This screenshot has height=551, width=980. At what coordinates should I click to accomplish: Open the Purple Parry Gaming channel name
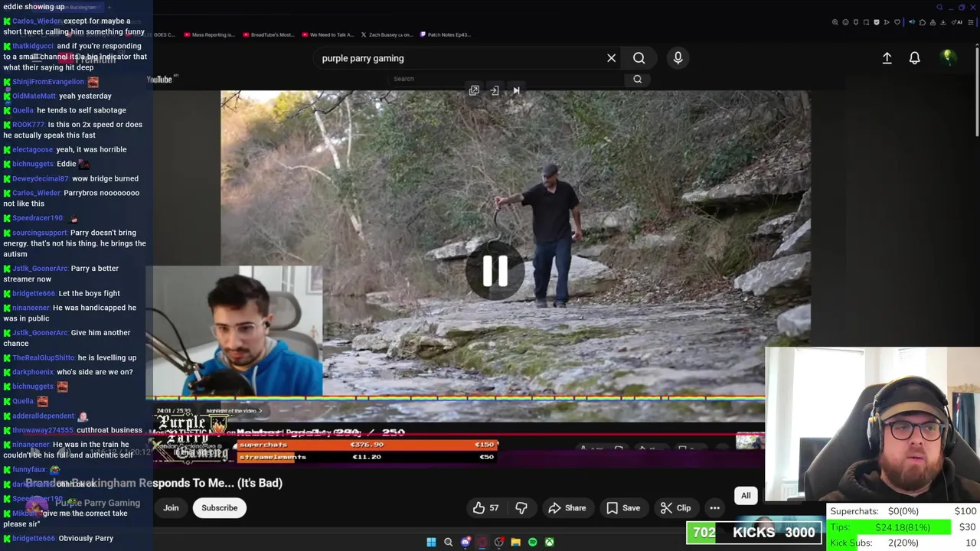[97, 503]
